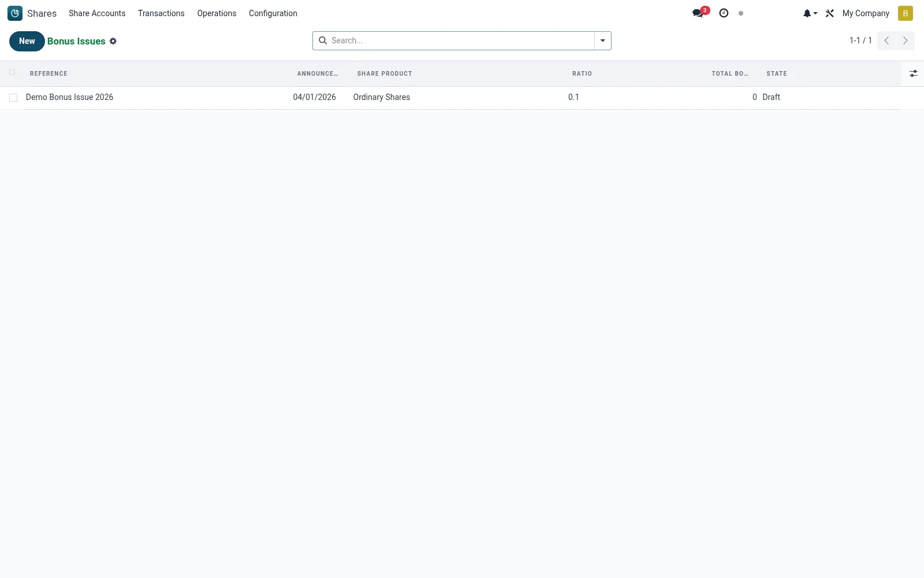Open the Share Accounts menu
The height and width of the screenshot is (578, 924).
(97, 13)
